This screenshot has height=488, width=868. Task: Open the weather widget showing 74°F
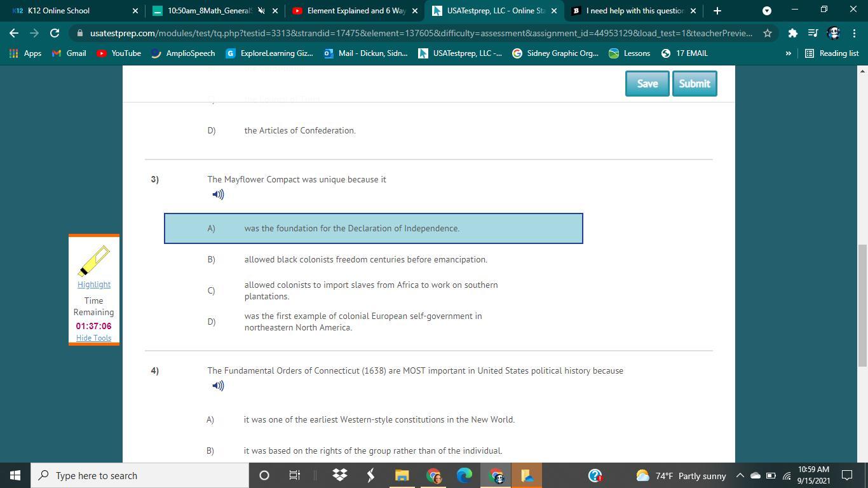(x=681, y=475)
